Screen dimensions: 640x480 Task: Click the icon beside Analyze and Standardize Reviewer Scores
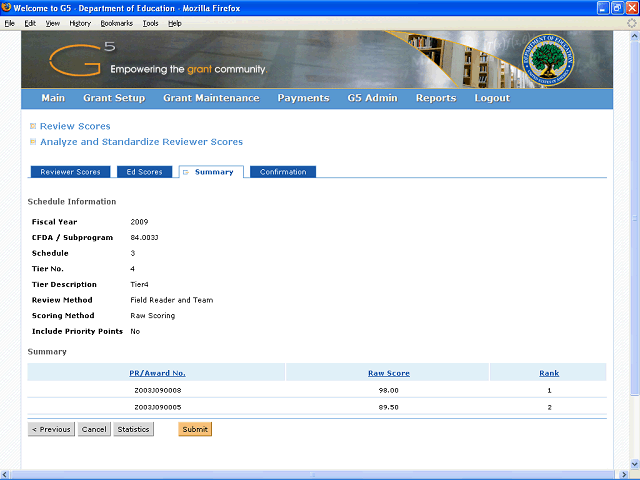coord(33,142)
